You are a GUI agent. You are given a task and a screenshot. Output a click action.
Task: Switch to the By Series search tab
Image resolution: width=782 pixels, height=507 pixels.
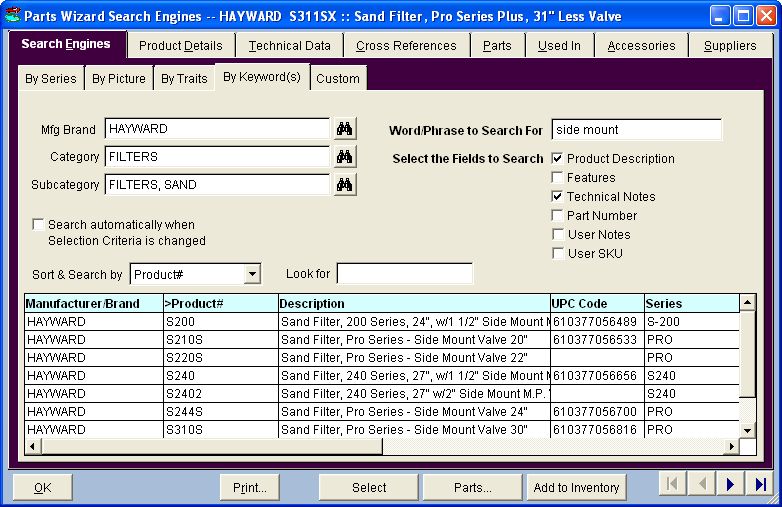point(51,79)
